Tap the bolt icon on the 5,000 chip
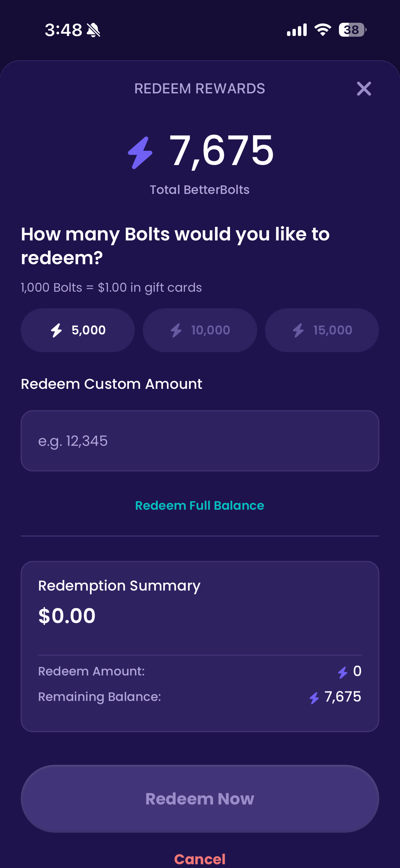This screenshot has width=400, height=868. (x=56, y=330)
